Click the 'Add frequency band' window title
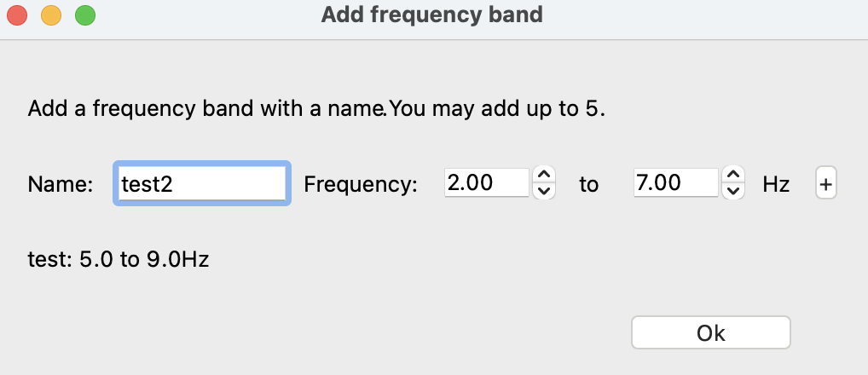This screenshot has width=868, height=375. click(431, 14)
